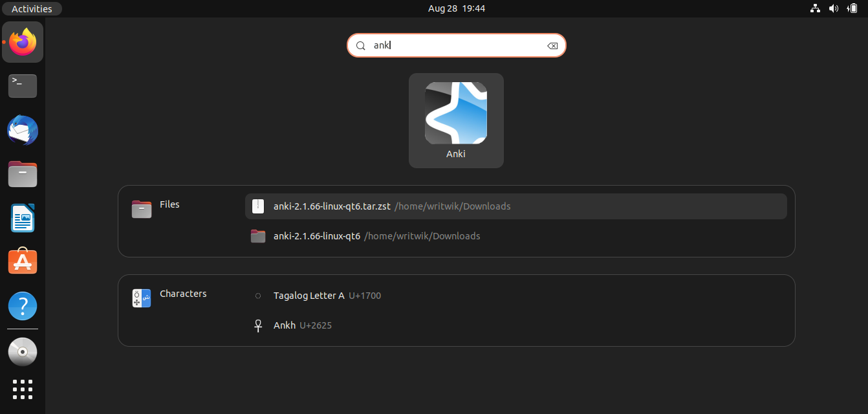Show all applications grid
This screenshot has height=414, width=868.
click(x=23, y=389)
